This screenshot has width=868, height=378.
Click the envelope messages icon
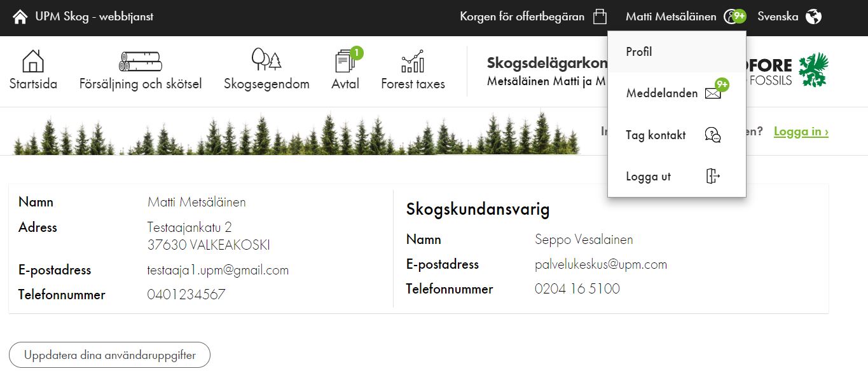tap(713, 94)
